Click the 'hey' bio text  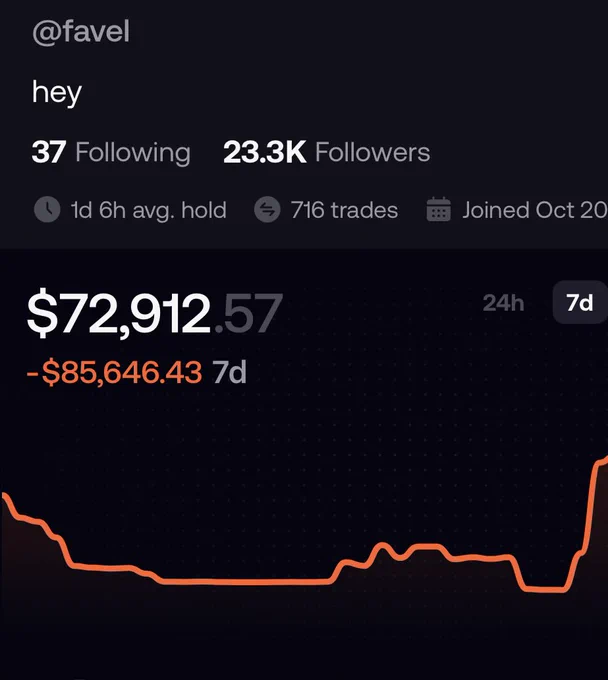[56, 93]
